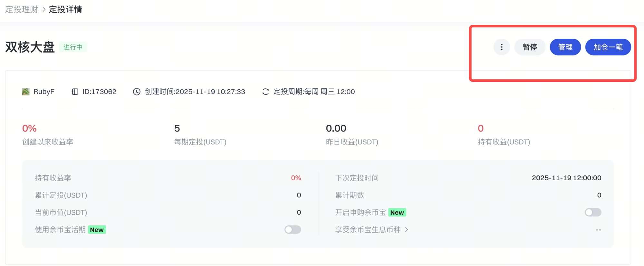Click the 双核大盘 plan title
Screen dimensions: 644x266
tap(30, 47)
